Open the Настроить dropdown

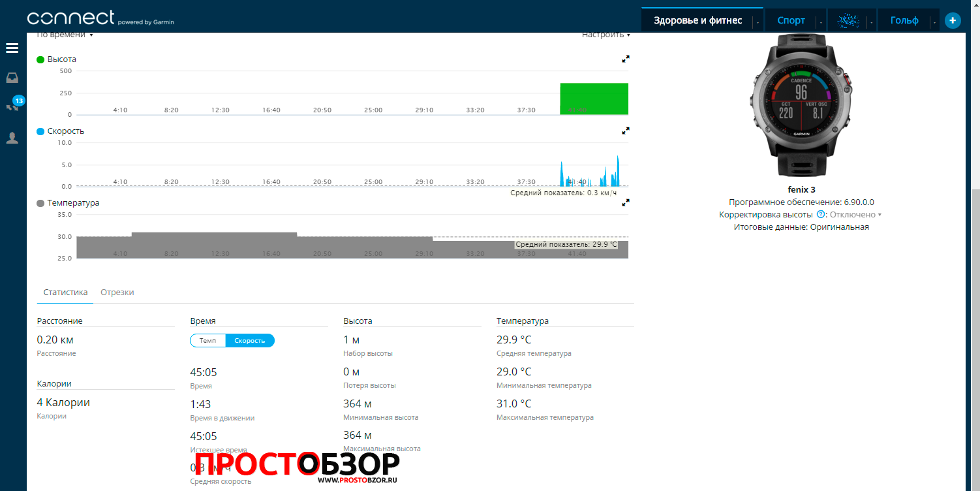tap(606, 35)
